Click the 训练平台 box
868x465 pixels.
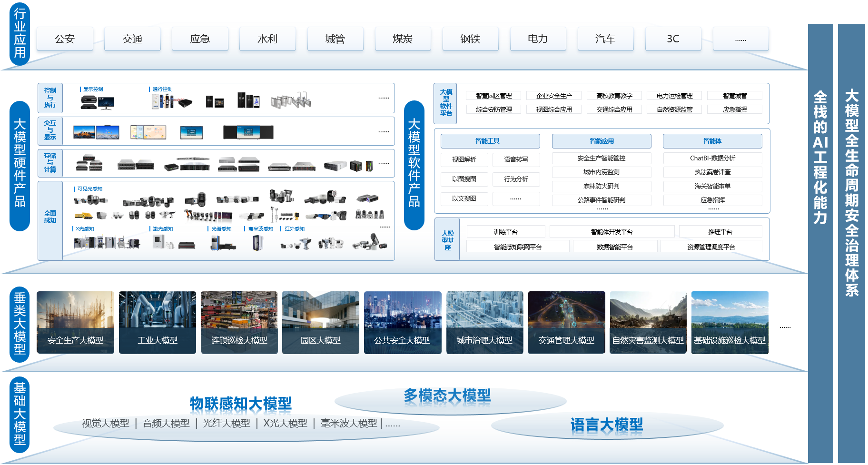pos(505,232)
